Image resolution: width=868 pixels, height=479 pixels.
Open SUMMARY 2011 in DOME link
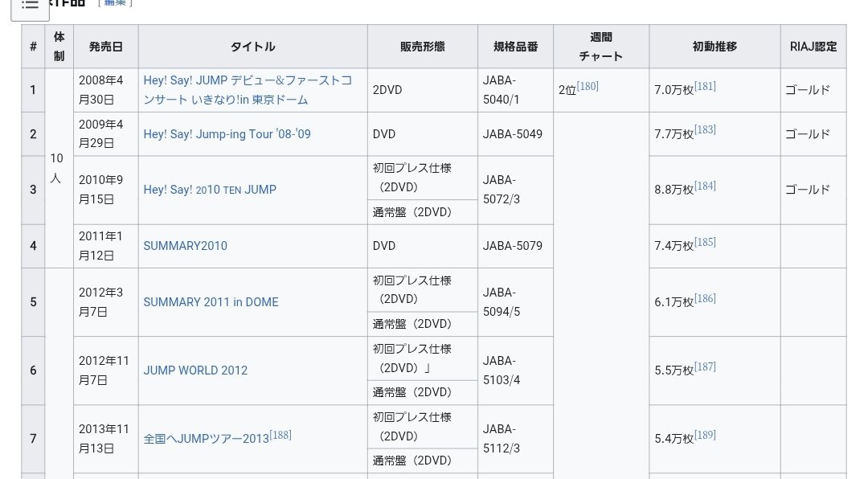coord(211,302)
